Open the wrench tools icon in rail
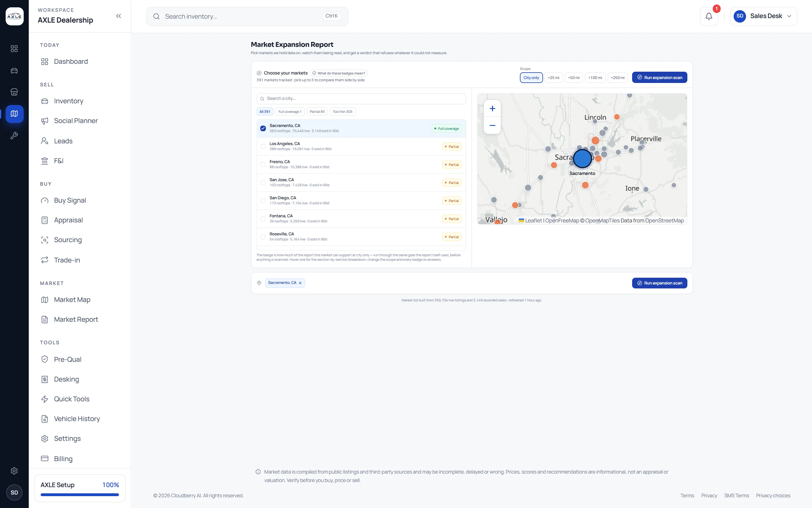 (x=14, y=135)
